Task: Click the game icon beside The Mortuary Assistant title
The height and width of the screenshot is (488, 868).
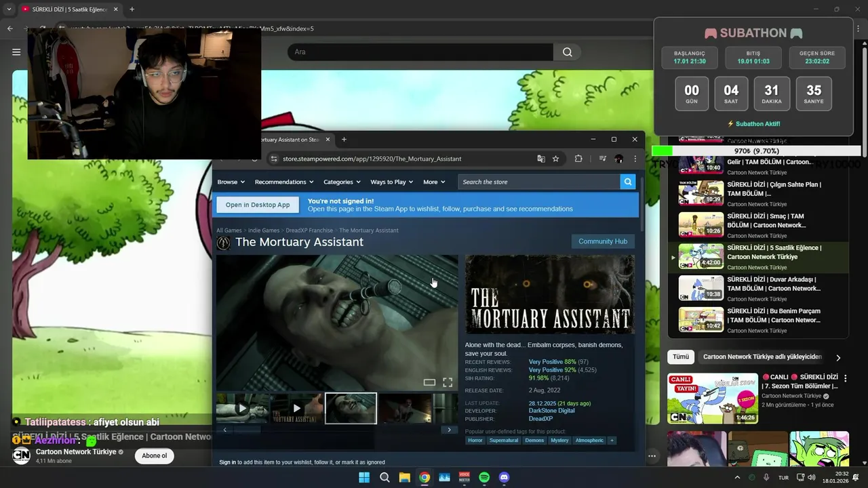Action: point(223,243)
